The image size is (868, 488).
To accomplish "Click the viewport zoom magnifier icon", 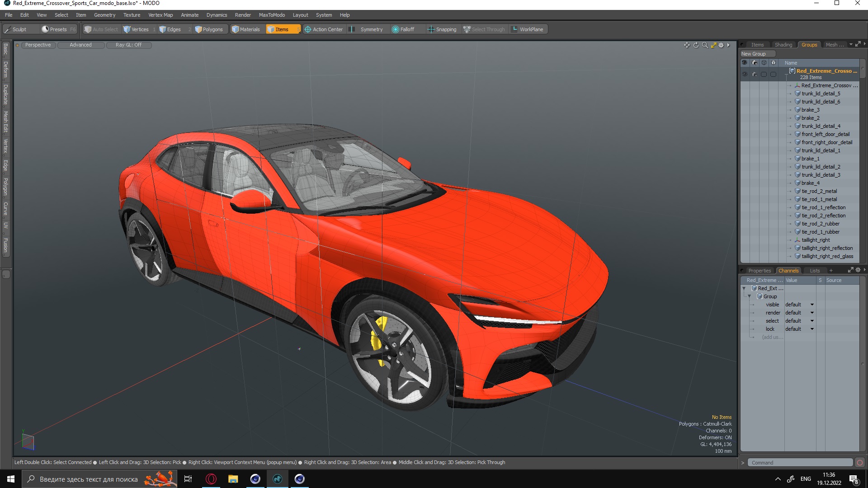I will pos(705,45).
